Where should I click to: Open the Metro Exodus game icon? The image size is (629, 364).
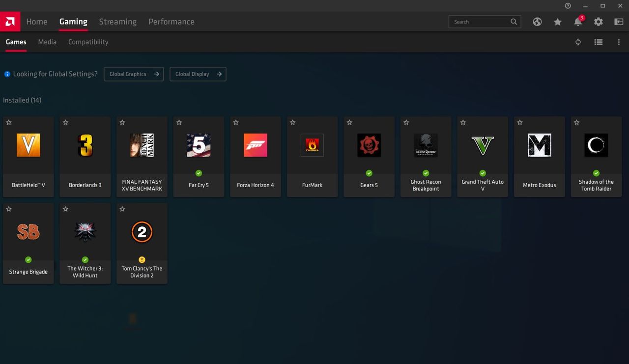coord(539,145)
